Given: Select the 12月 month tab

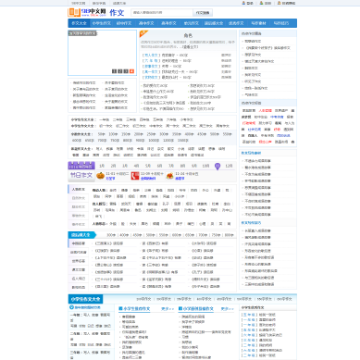Looking at the screenshot, I should [x=229, y=166].
